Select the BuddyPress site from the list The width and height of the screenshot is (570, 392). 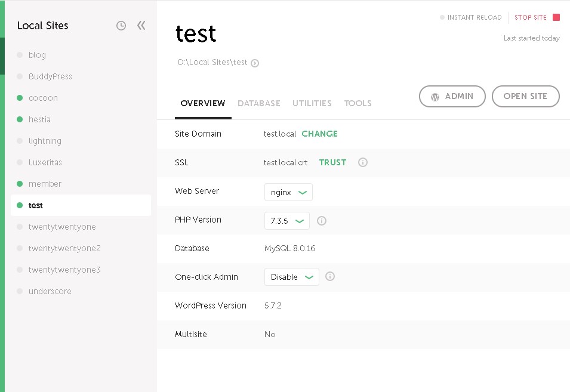point(50,76)
